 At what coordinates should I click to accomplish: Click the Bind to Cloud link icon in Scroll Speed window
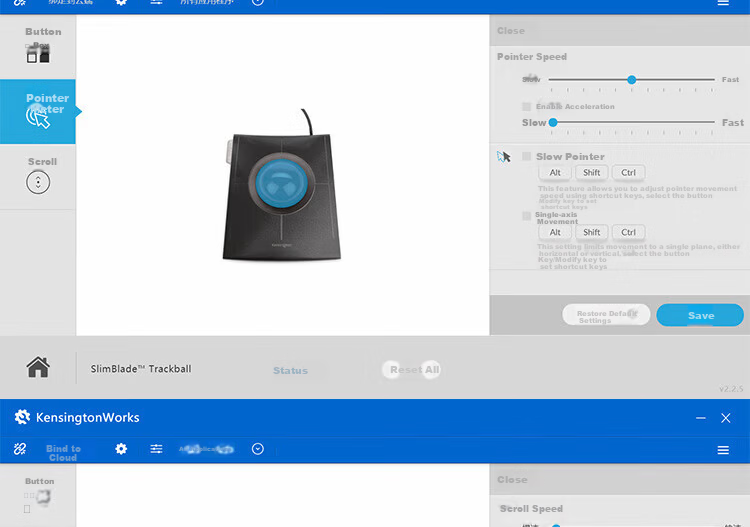pos(20,449)
